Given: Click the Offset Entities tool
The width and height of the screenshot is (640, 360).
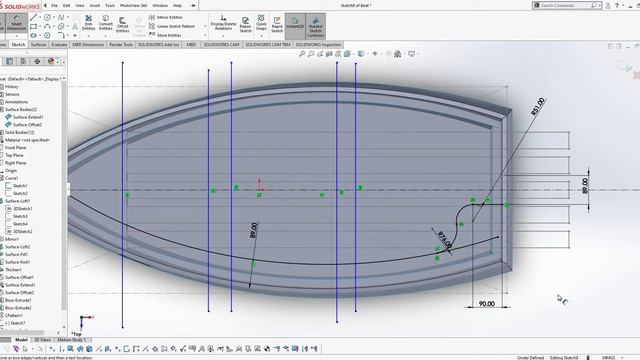Looking at the screenshot, I should point(122,24).
